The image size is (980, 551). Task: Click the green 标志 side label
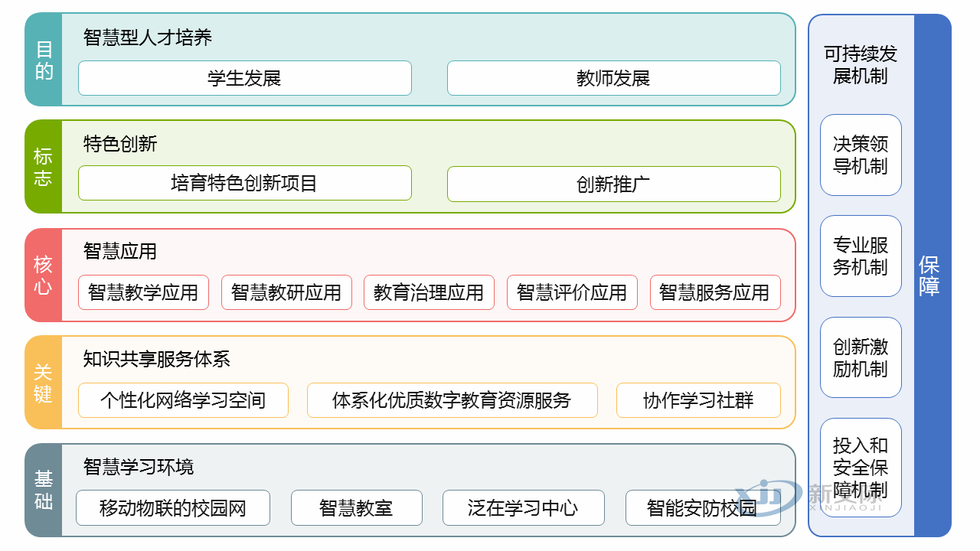click(44, 167)
